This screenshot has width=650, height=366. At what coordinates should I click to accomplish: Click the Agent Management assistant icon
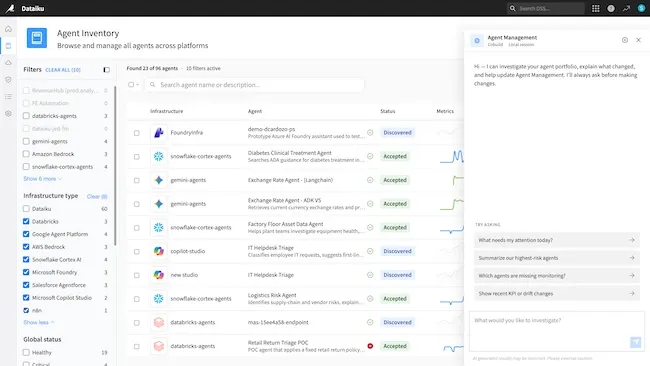pyautogui.click(x=477, y=41)
